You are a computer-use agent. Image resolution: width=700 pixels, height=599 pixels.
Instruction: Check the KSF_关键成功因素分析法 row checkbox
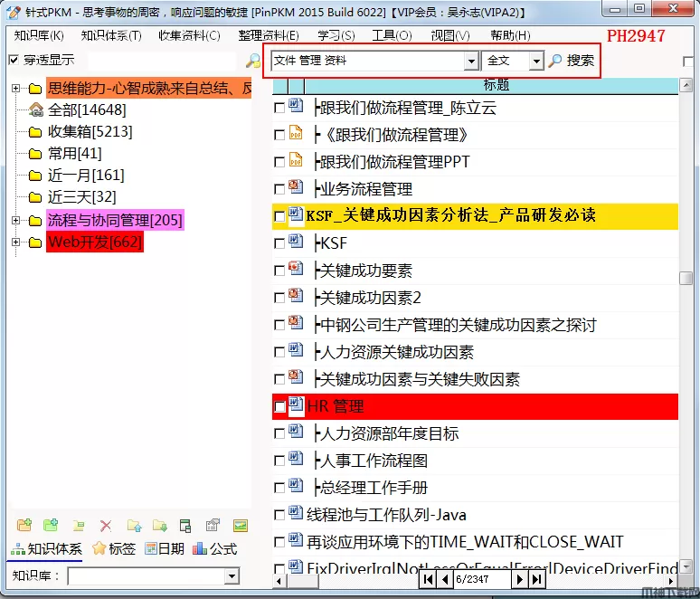pos(279,216)
